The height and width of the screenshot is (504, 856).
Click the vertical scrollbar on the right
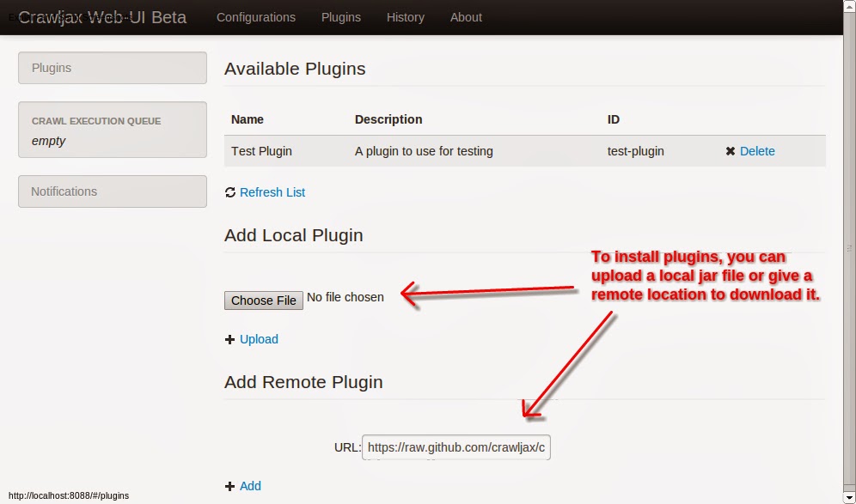click(x=849, y=252)
